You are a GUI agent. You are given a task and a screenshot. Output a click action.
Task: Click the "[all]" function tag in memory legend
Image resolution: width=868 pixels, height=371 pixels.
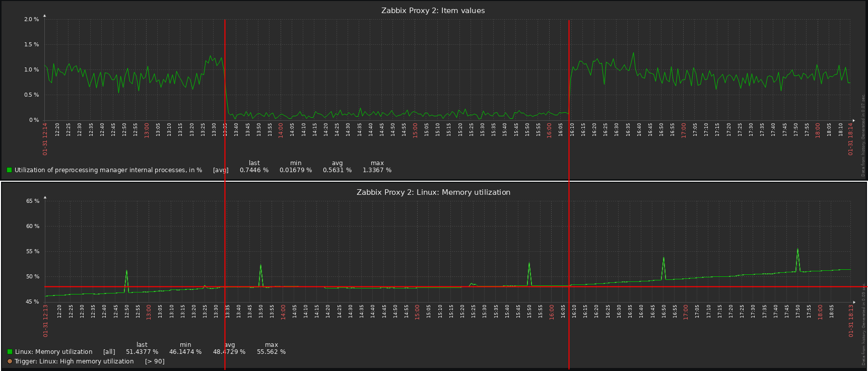[x=109, y=352]
